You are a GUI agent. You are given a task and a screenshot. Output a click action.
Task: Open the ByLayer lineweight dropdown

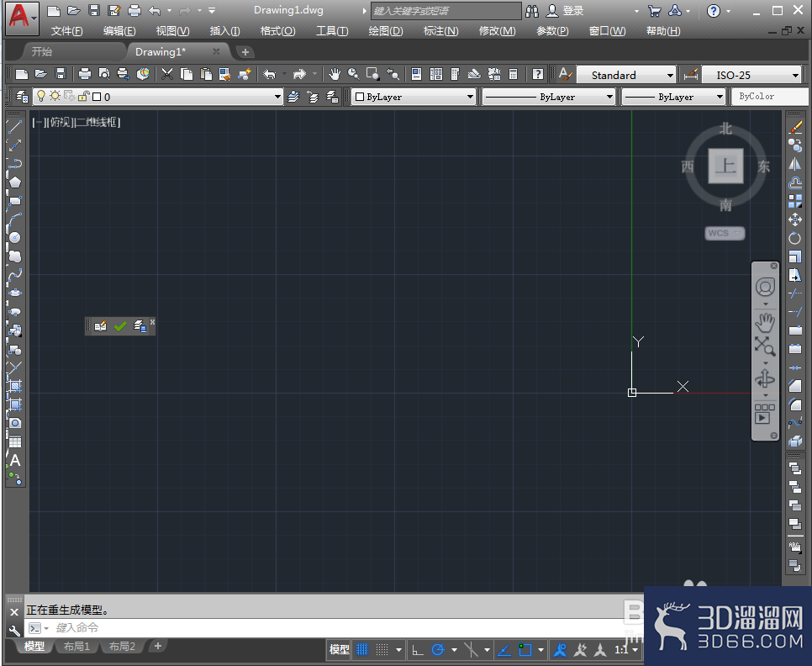pos(720,97)
